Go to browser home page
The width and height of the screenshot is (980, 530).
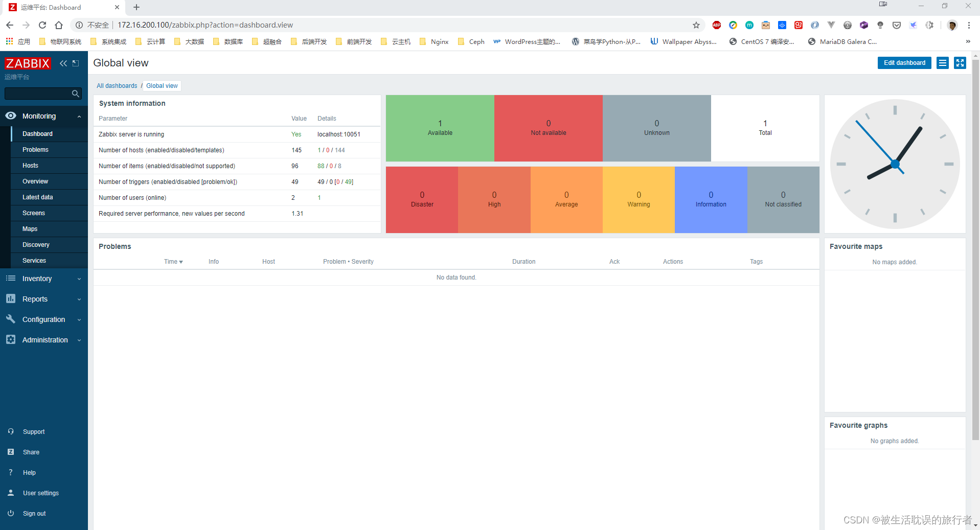[x=59, y=25]
